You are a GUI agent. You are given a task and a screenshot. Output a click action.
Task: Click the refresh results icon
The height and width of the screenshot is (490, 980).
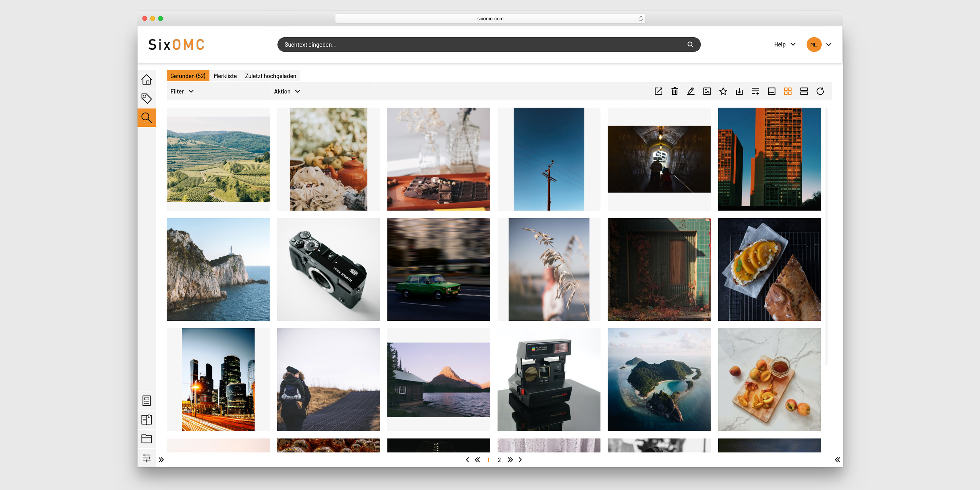coord(820,91)
